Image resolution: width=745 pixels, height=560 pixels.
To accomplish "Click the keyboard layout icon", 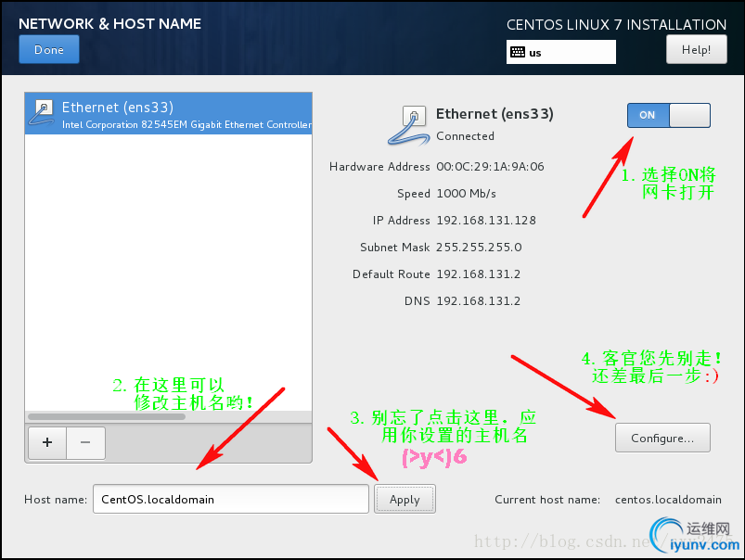I will [x=518, y=52].
